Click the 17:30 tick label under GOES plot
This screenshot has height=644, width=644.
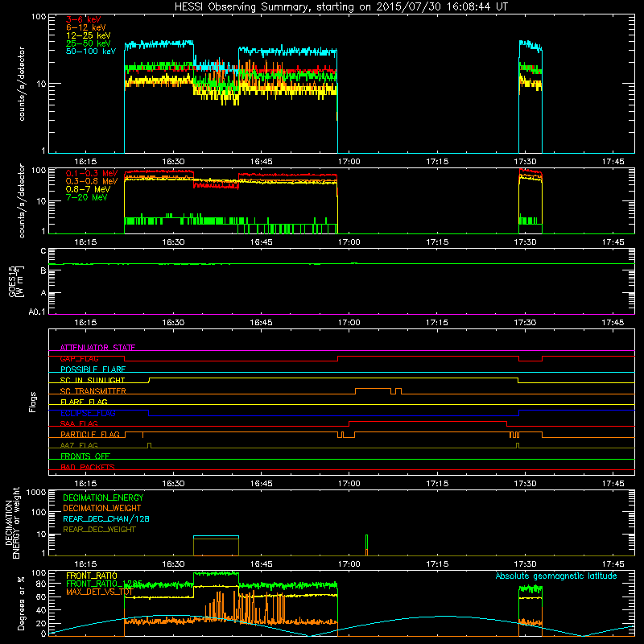[525, 323]
